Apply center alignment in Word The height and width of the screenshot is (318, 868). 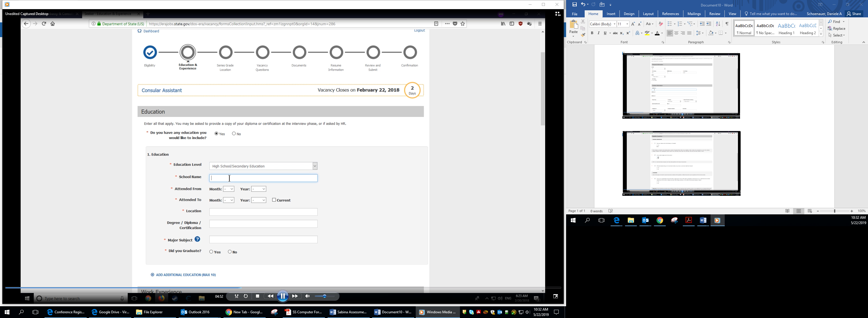tap(676, 33)
